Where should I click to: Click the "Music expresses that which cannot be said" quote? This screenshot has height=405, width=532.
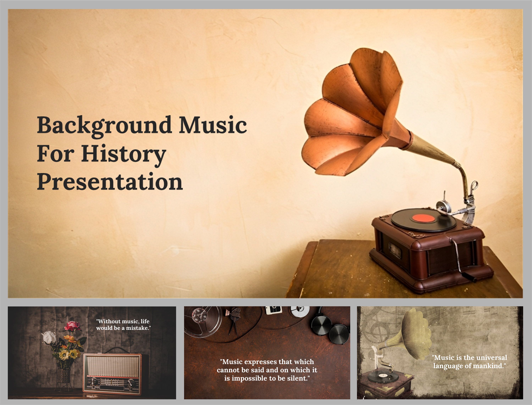(267, 370)
